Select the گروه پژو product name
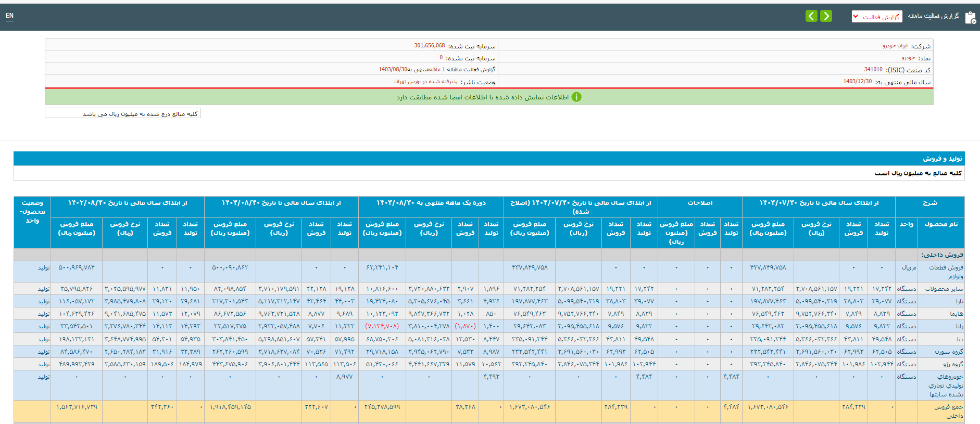 [x=953, y=364]
